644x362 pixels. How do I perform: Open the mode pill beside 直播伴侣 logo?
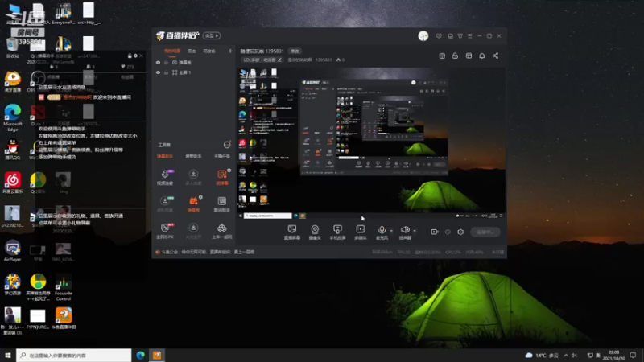212,35
